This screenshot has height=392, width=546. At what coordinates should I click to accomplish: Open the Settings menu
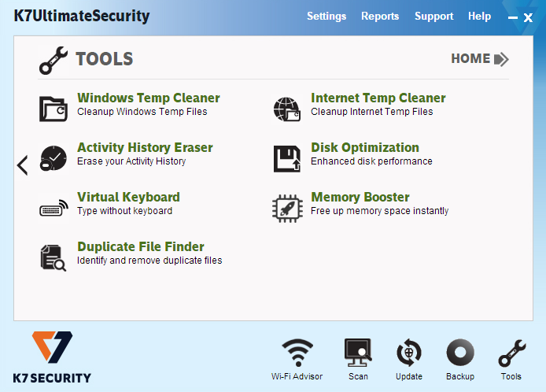[326, 16]
